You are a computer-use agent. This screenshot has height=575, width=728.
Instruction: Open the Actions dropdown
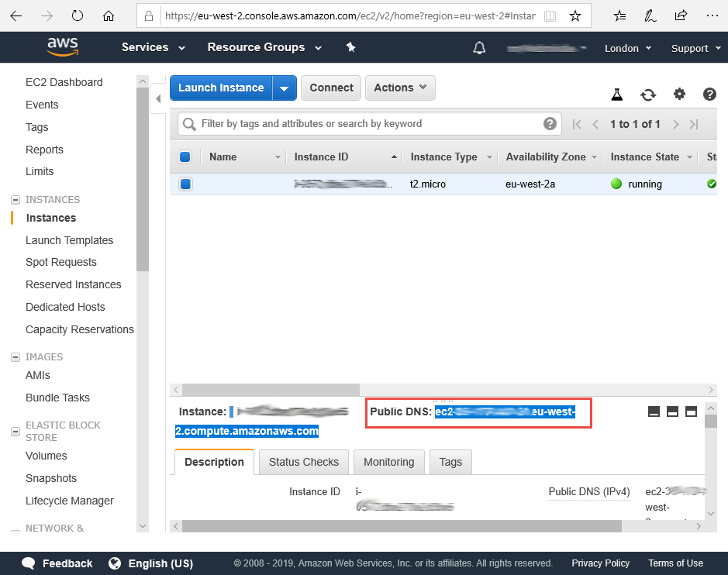(x=400, y=88)
